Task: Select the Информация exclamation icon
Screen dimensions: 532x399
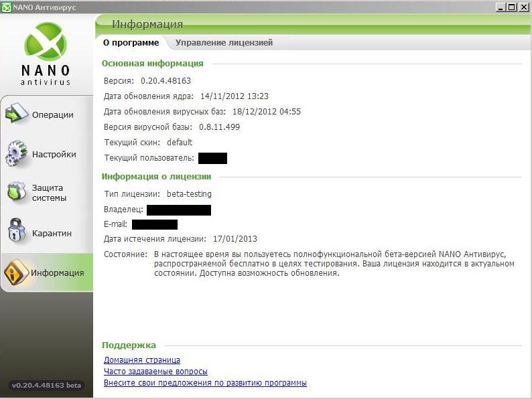Action: (x=16, y=272)
